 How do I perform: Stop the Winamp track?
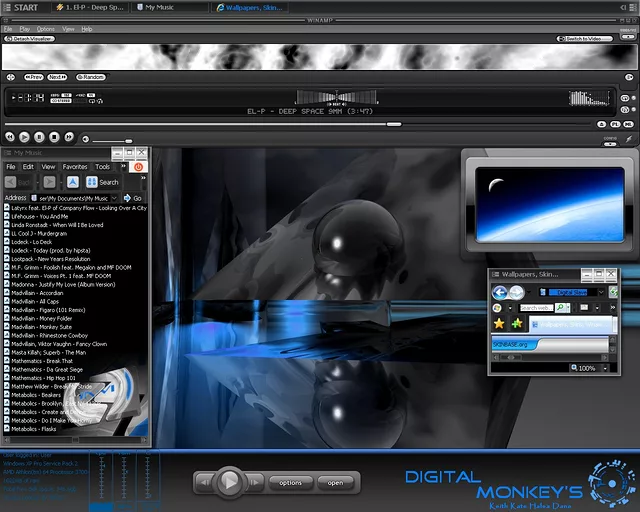click(x=55, y=136)
